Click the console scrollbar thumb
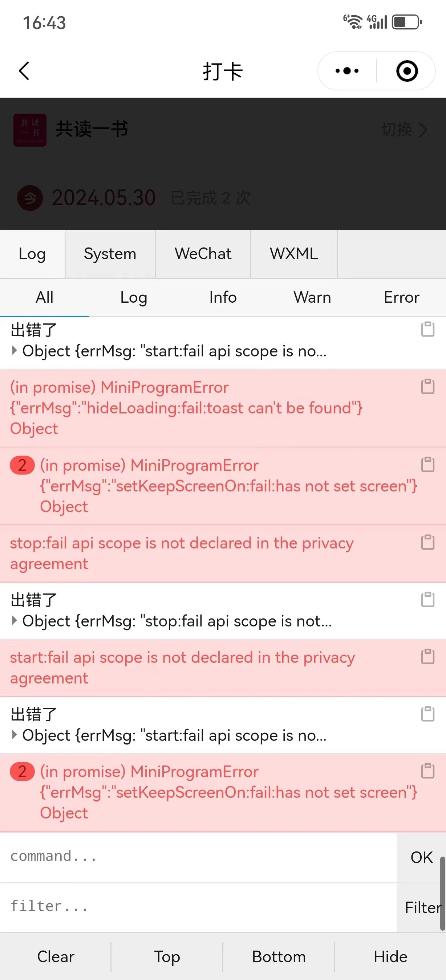 point(443,893)
